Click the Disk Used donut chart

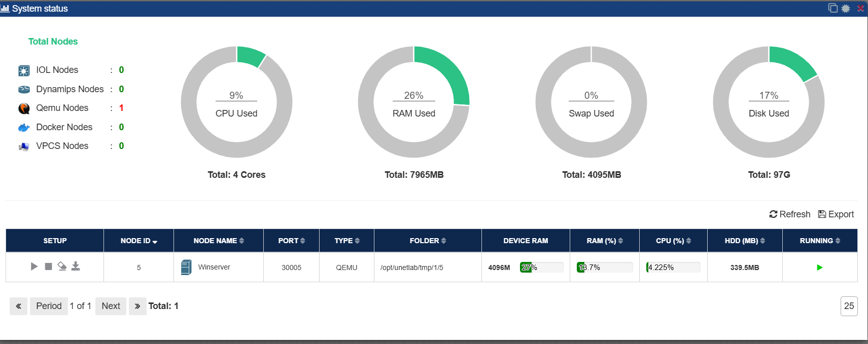point(769,102)
